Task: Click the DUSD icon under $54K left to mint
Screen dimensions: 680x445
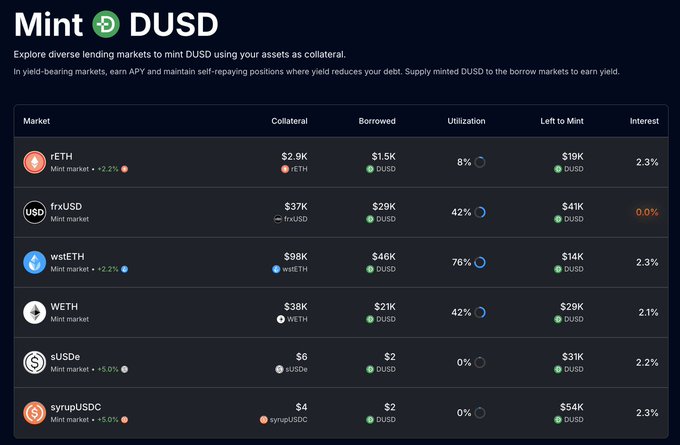Action: pos(558,420)
